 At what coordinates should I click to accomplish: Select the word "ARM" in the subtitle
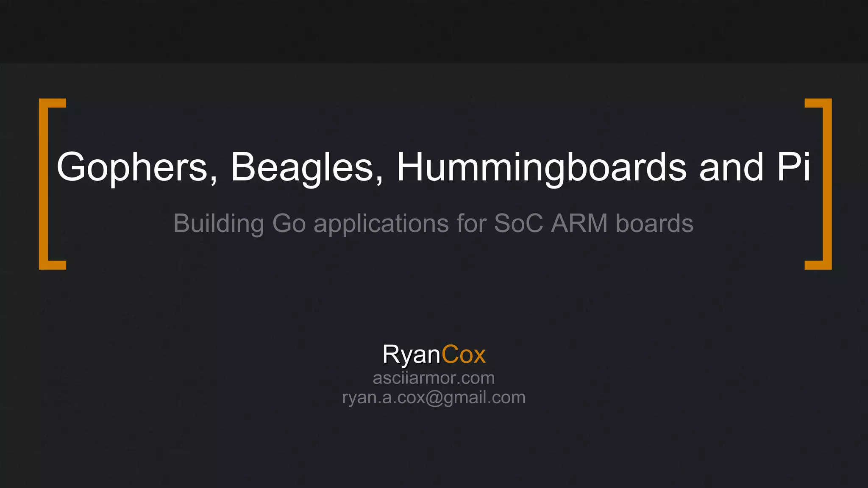pos(579,223)
